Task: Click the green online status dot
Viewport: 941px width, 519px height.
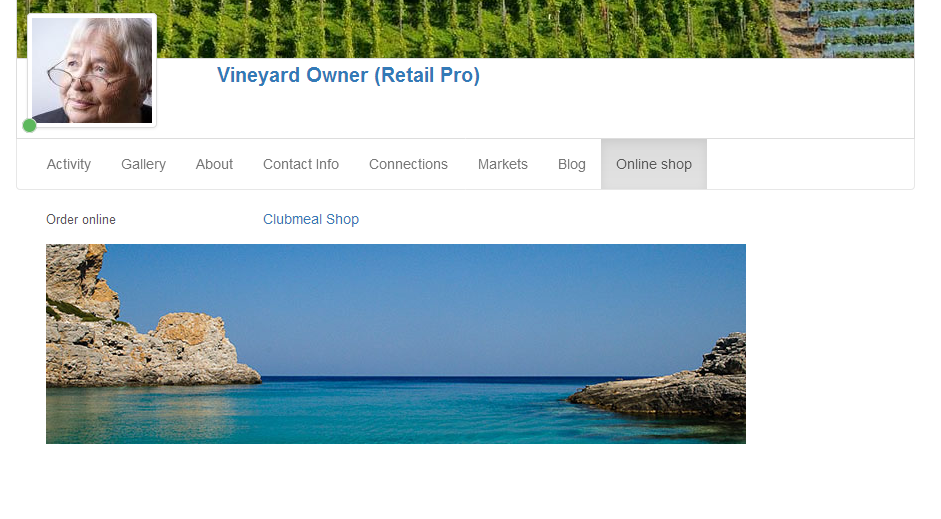Action: pyautogui.click(x=29, y=125)
